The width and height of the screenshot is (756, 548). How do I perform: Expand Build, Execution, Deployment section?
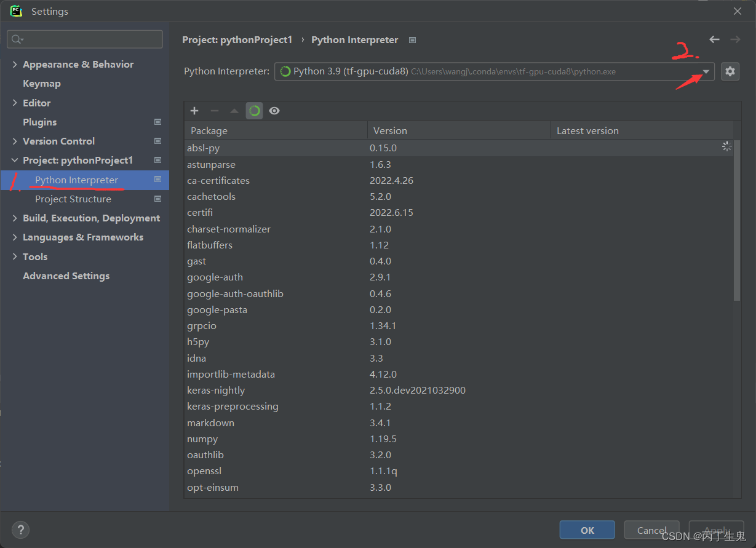tap(15, 218)
